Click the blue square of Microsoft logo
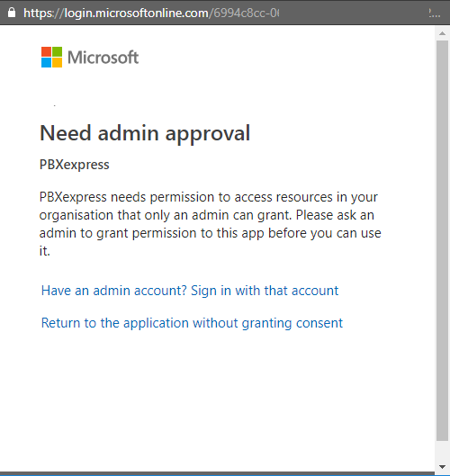Screen dimensions: 450x476 point(46,62)
